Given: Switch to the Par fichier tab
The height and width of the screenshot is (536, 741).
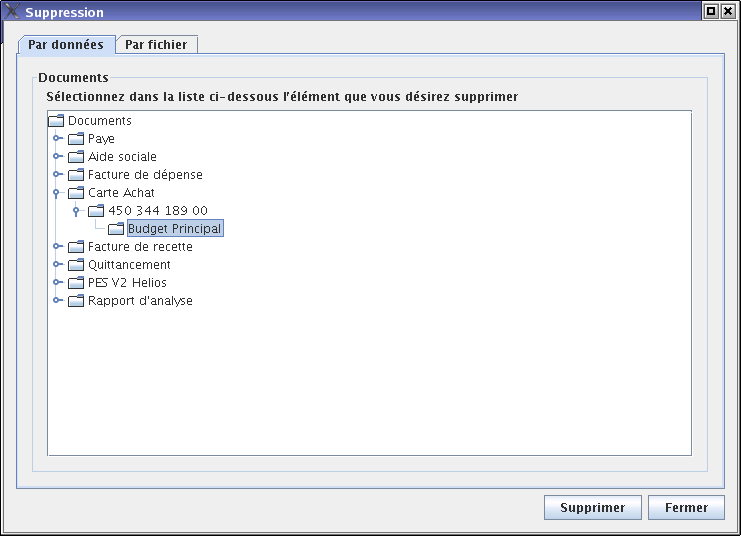Looking at the screenshot, I should 155,45.
